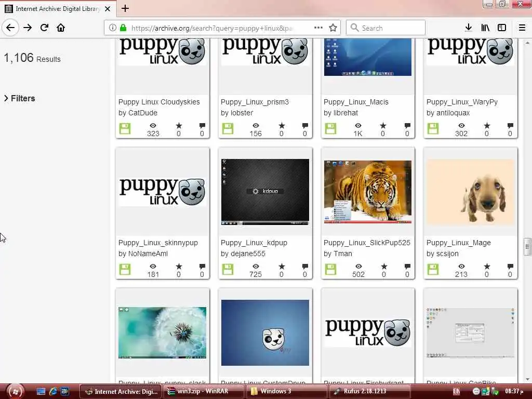Open the Firefox hamburger menu
This screenshot has width=532, height=399.
click(522, 28)
